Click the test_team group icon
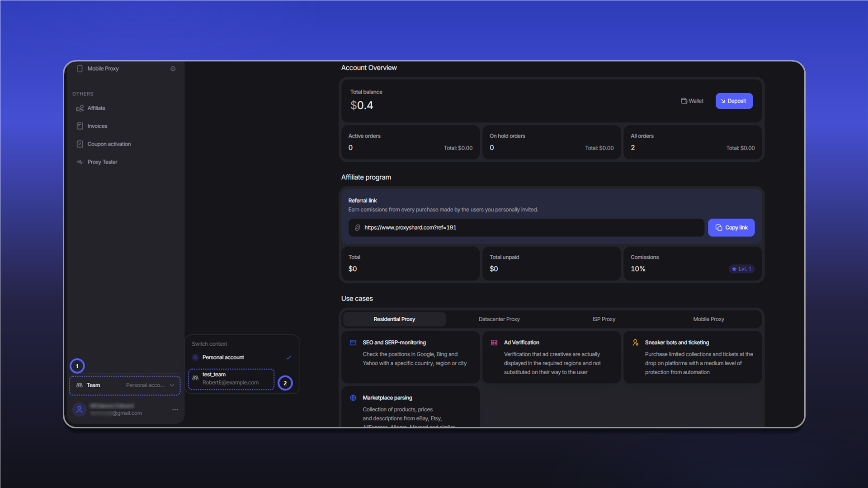The height and width of the screenshot is (488, 868). pos(195,378)
